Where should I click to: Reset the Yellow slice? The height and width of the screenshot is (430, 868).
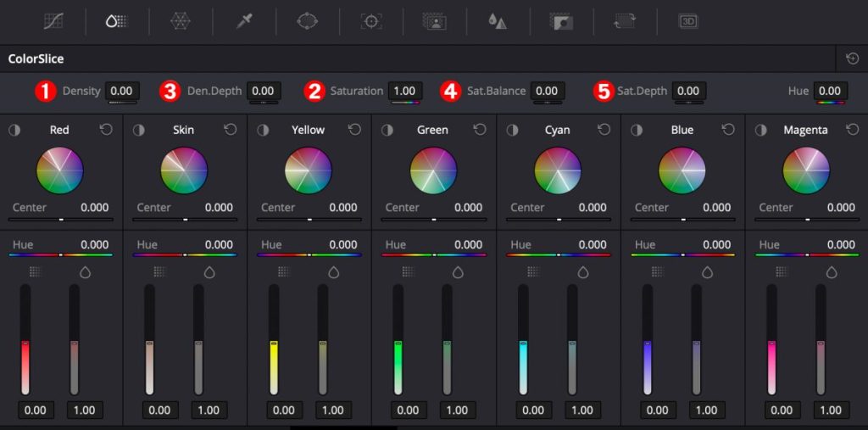[x=354, y=130]
